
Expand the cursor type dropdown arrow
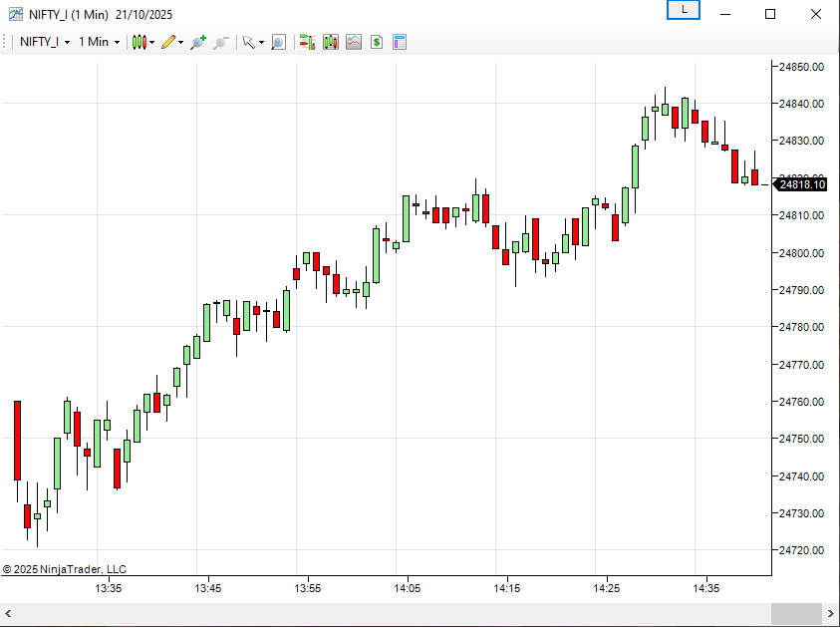coord(261,43)
